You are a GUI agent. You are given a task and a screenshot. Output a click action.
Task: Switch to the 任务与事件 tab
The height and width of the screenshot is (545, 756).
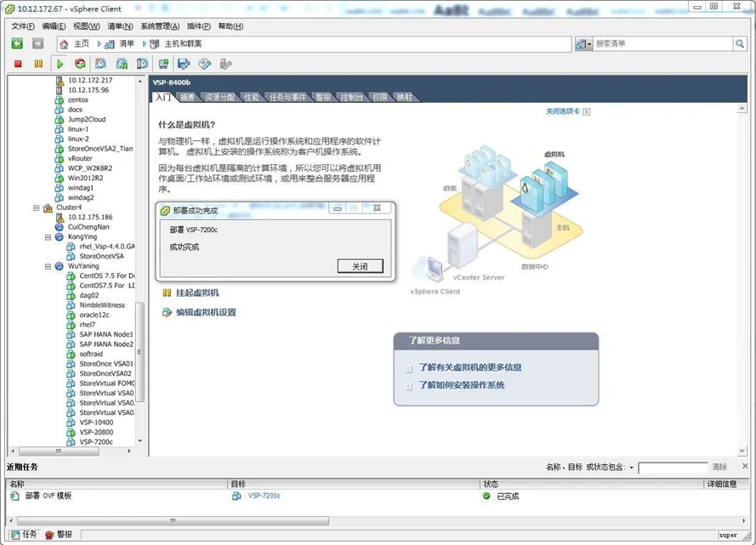[287, 97]
